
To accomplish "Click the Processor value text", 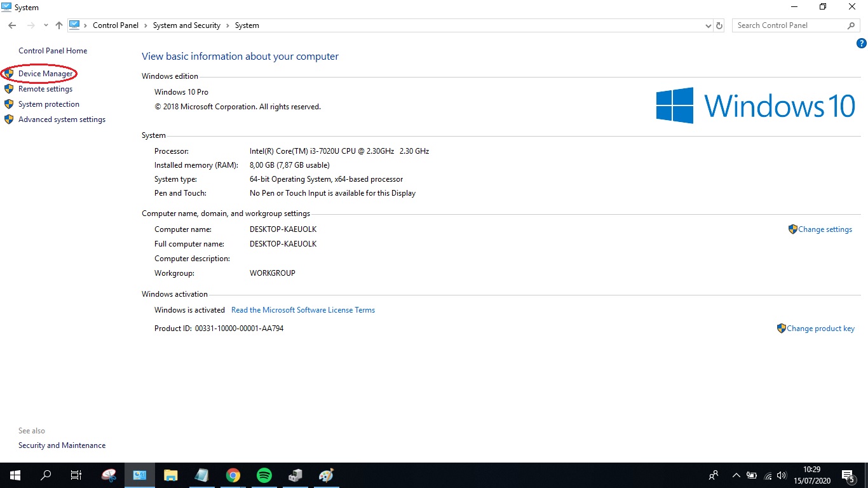I will (339, 151).
